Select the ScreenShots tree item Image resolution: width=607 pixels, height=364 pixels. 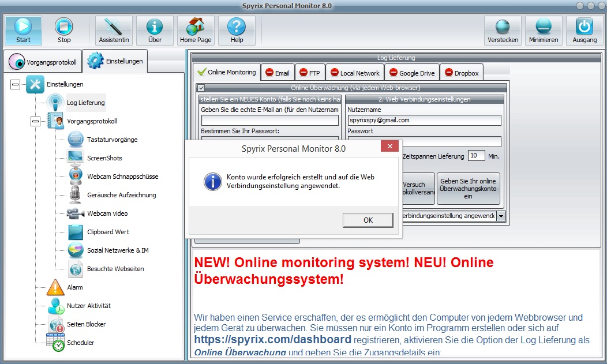[104, 158]
